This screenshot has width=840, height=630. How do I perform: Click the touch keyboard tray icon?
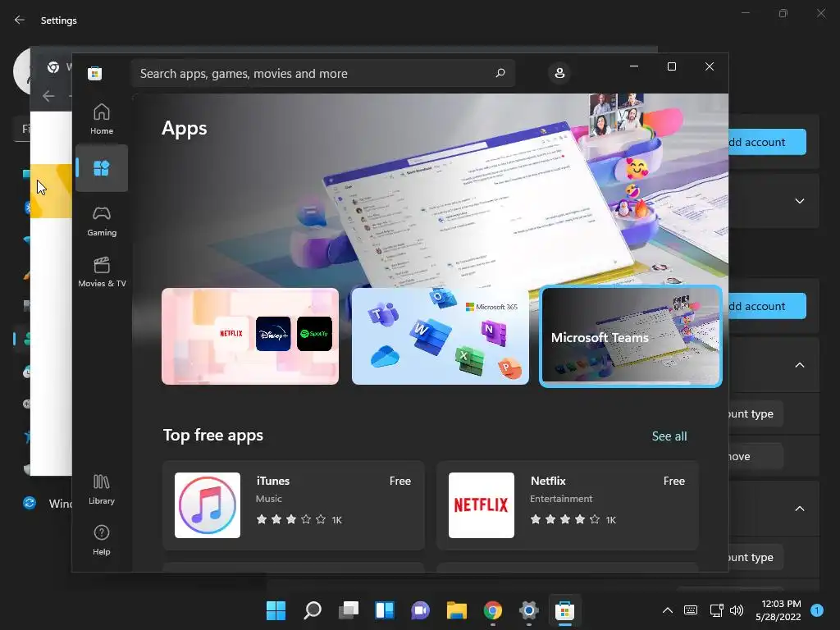tap(691, 610)
